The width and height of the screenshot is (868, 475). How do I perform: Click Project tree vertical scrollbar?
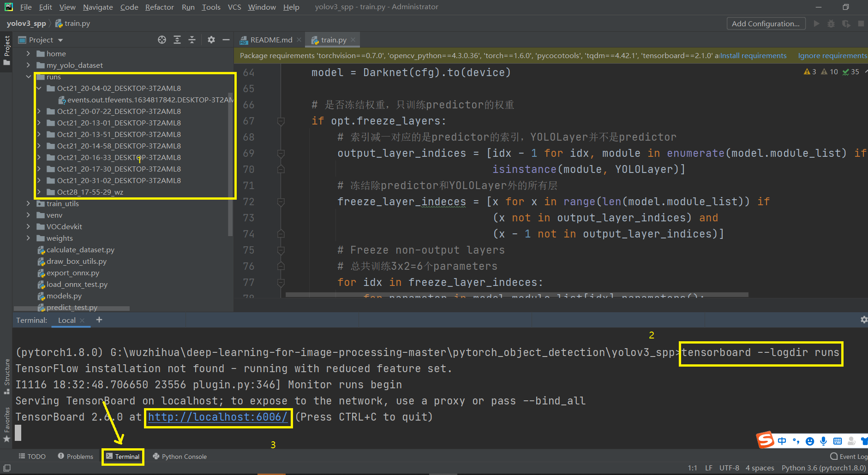coord(230,164)
